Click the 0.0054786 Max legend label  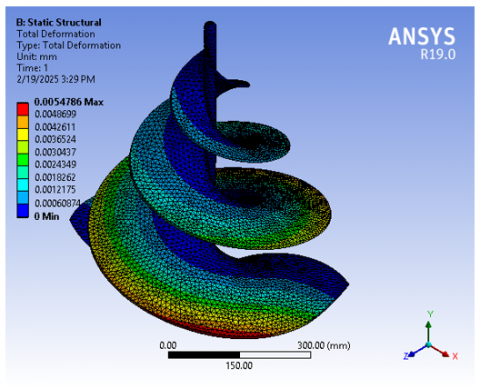69,102
